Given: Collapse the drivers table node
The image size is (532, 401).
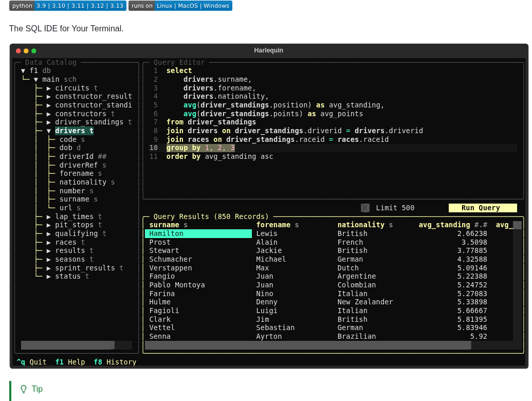Looking at the screenshot, I should pyautogui.click(x=49, y=131).
